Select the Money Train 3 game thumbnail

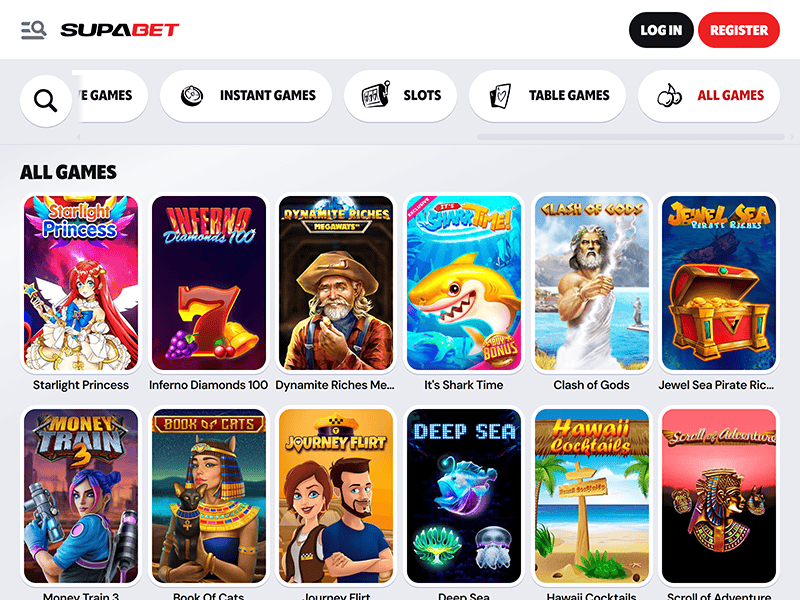[81, 496]
